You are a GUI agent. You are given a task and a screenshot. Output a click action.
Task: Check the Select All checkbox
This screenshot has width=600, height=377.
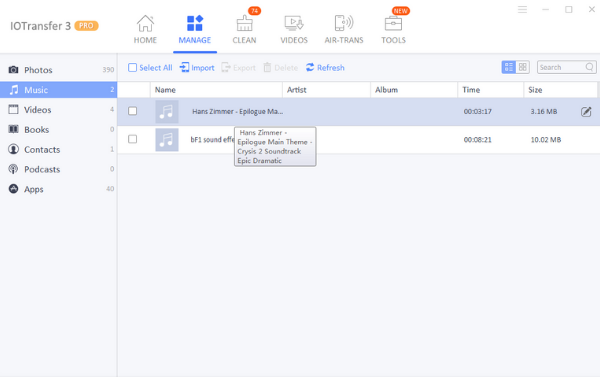(x=132, y=68)
